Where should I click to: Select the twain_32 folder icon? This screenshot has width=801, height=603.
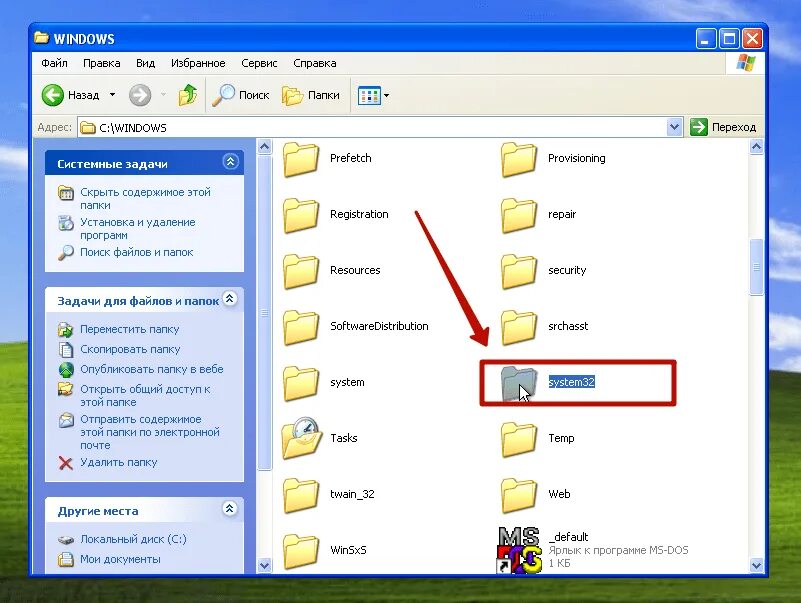coord(301,495)
